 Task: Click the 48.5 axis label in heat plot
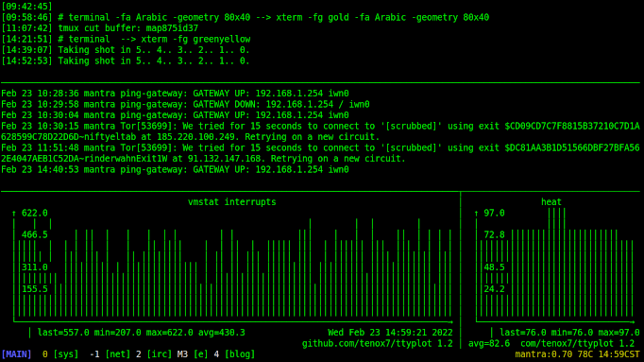494,267
